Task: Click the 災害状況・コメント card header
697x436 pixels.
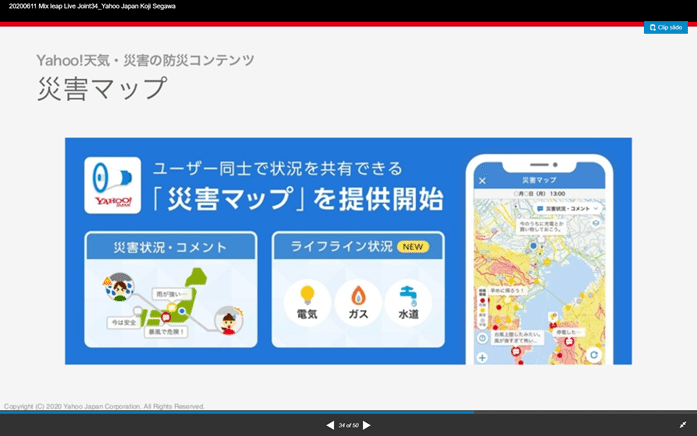Action: point(170,246)
